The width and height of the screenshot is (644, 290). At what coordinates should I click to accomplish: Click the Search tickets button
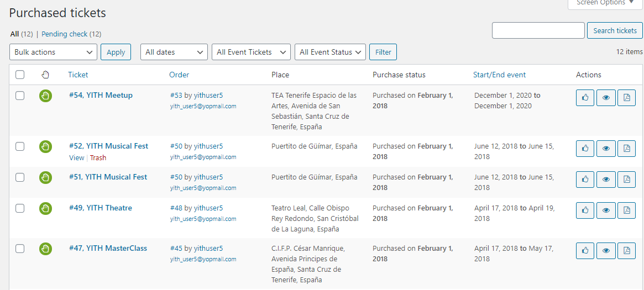(x=615, y=30)
